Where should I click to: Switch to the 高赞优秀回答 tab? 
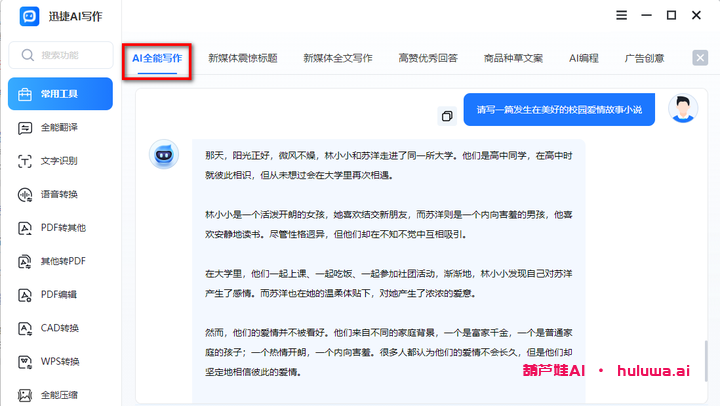click(x=428, y=58)
